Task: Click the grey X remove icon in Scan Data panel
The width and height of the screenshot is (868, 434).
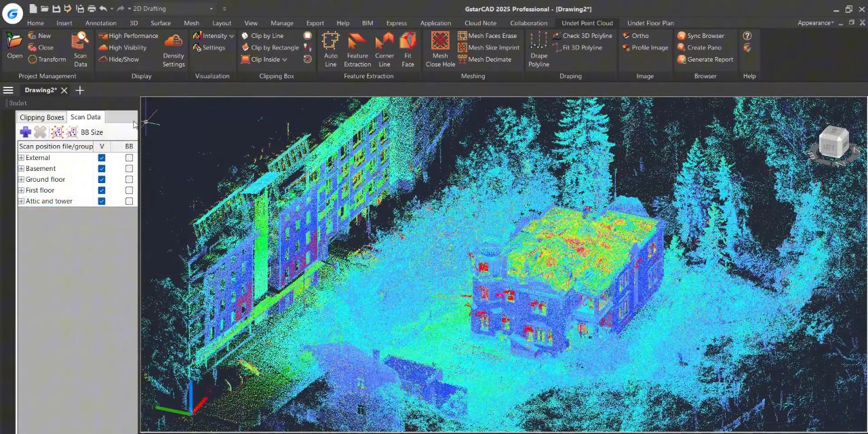Action: click(x=41, y=132)
